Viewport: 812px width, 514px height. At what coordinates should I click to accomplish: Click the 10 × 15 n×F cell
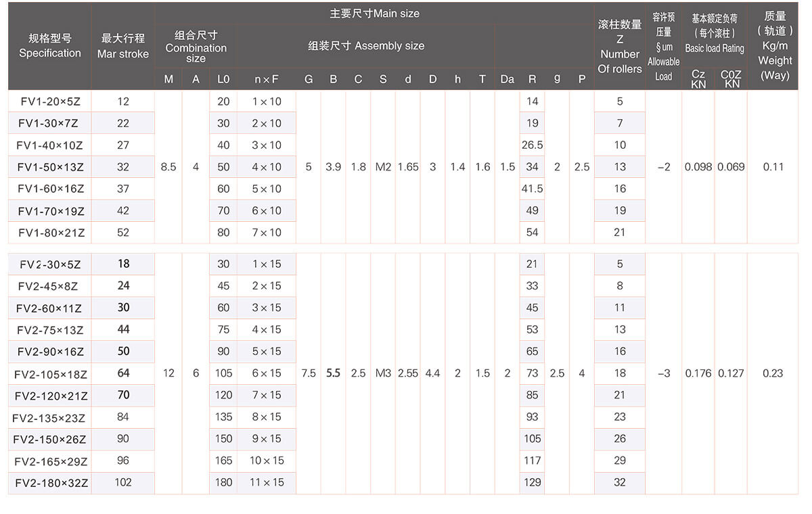tap(267, 461)
